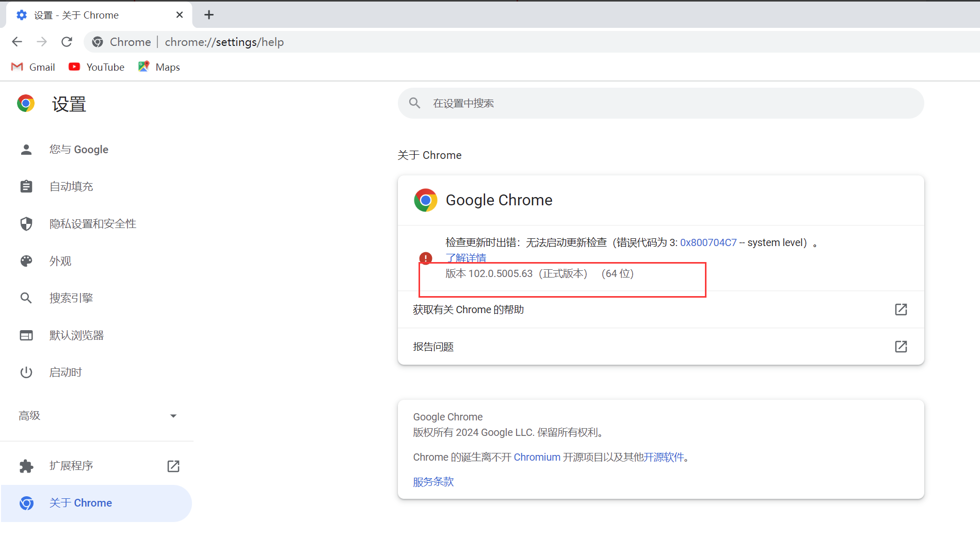Click the browser window icon beside 默认浏览器
Image resolution: width=980 pixels, height=537 pixels.
26,335
